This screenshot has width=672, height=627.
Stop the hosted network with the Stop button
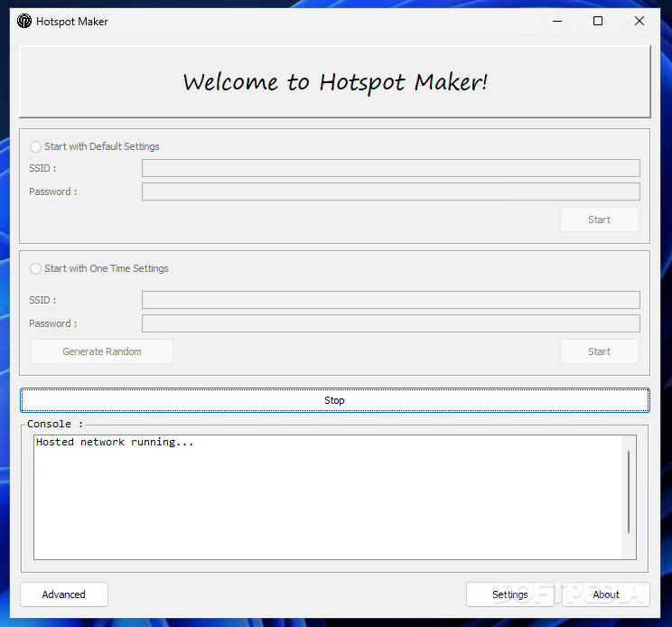point(335,400)
